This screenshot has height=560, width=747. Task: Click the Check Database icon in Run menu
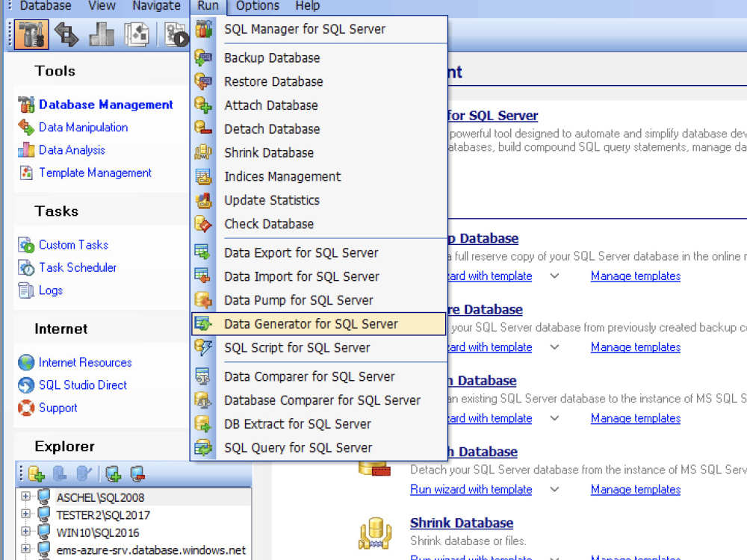point(203,224)
